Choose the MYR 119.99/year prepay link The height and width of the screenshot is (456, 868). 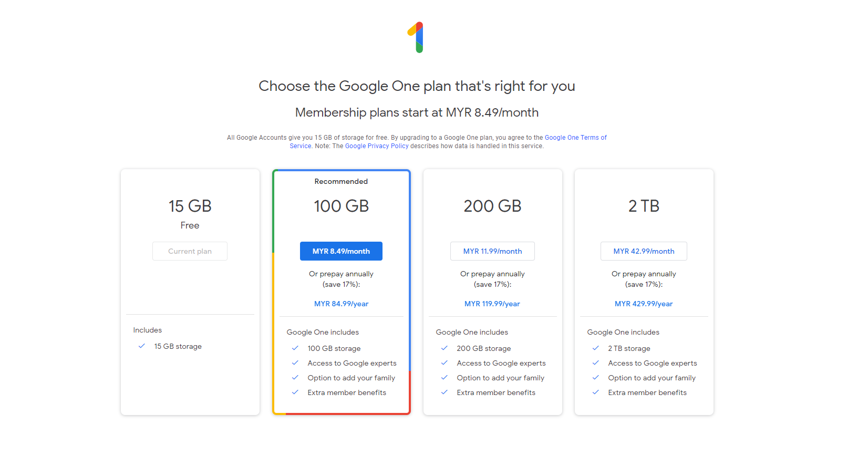[492, 304]
